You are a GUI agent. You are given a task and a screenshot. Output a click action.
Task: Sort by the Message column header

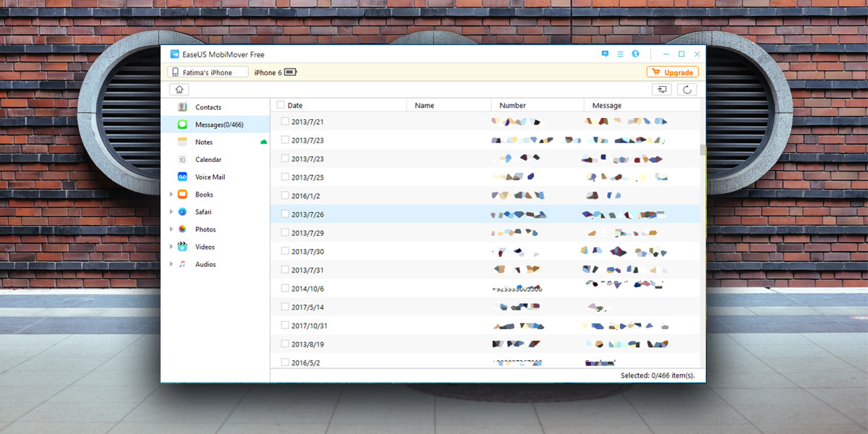pyautogui.click(x=642, y=106)
